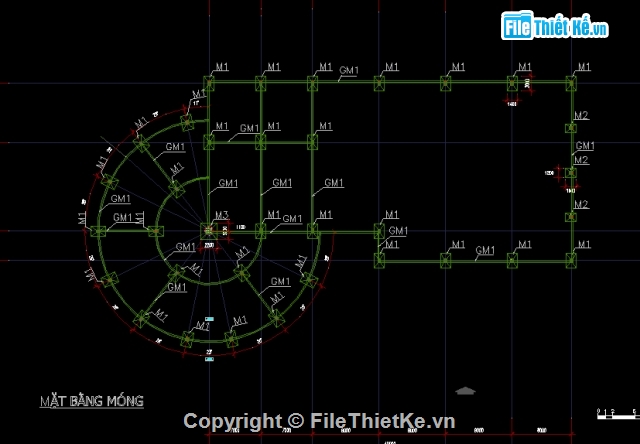Select the "MẶT BẰNG MÓNG" drawing title
The height and width of the screenshot is (444, 640).
click(92, 401)
